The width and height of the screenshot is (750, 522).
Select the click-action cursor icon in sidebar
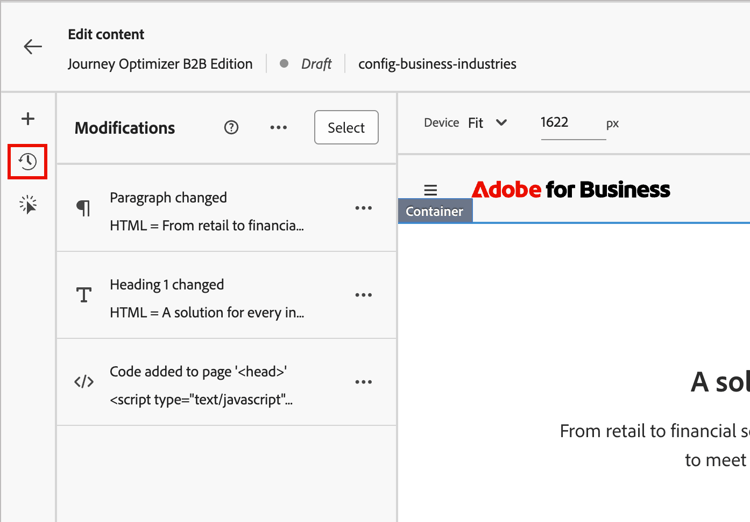coord(28,205)
